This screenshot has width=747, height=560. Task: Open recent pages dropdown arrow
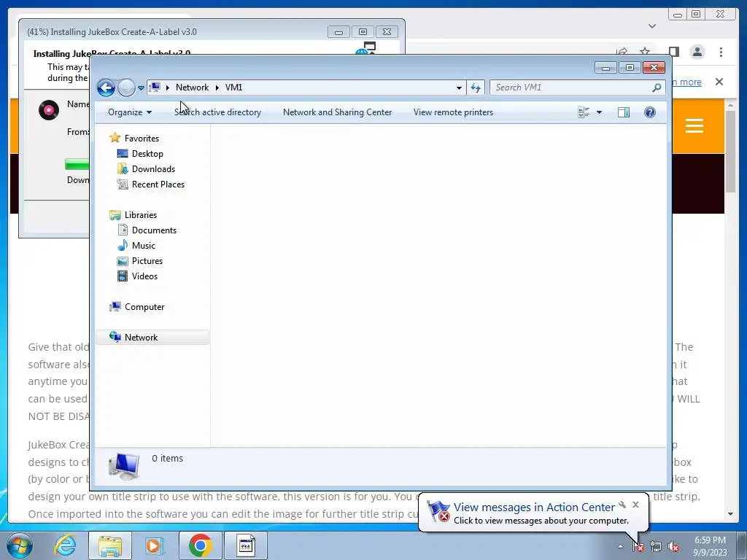tap(141, 88)
